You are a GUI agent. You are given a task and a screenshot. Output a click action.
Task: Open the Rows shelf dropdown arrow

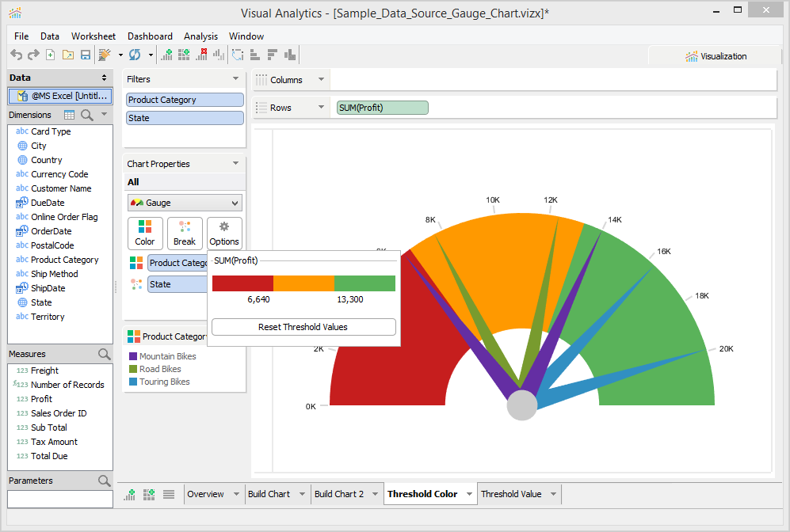click(321, 108)
